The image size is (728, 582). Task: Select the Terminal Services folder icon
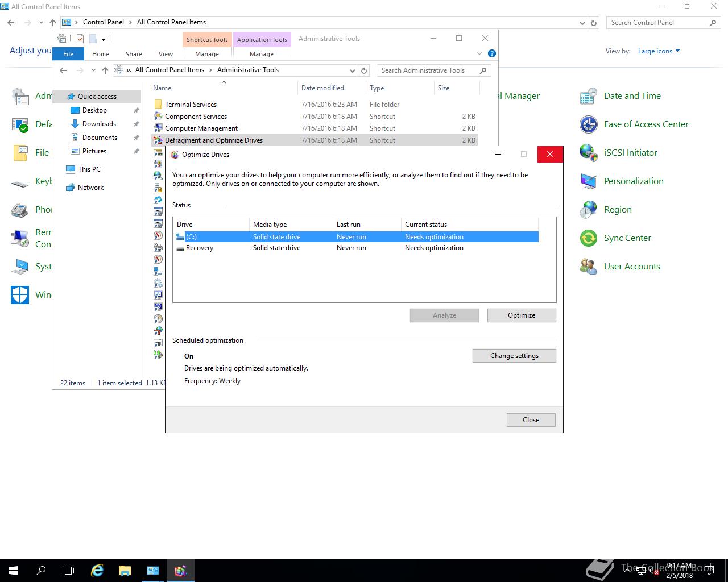[x=158, y=105]
